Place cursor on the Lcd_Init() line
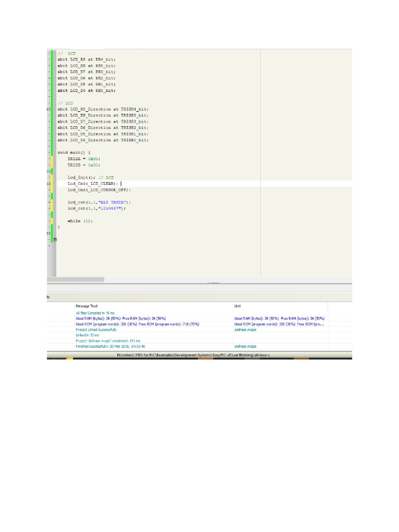Screen dimensions: 399x532 [x=90, y=177]
